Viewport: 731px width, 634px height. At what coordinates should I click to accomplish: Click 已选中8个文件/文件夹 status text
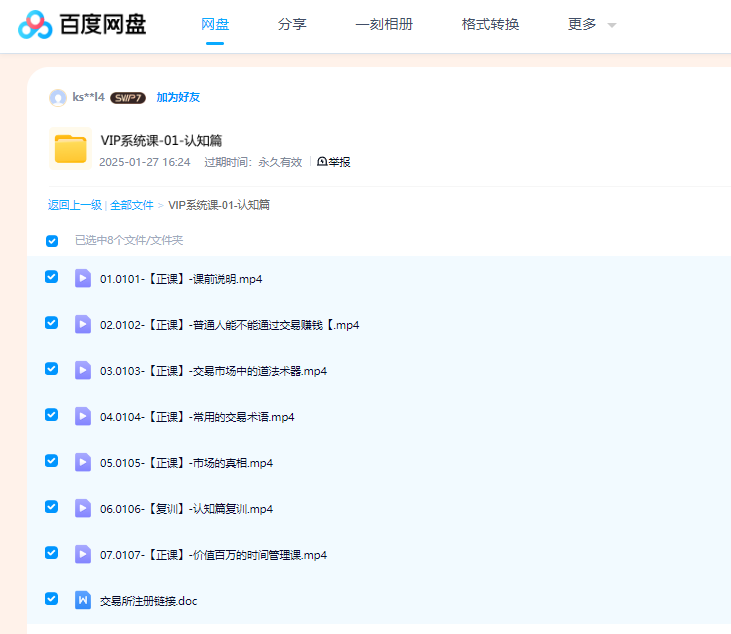click(x=129, y=240)
